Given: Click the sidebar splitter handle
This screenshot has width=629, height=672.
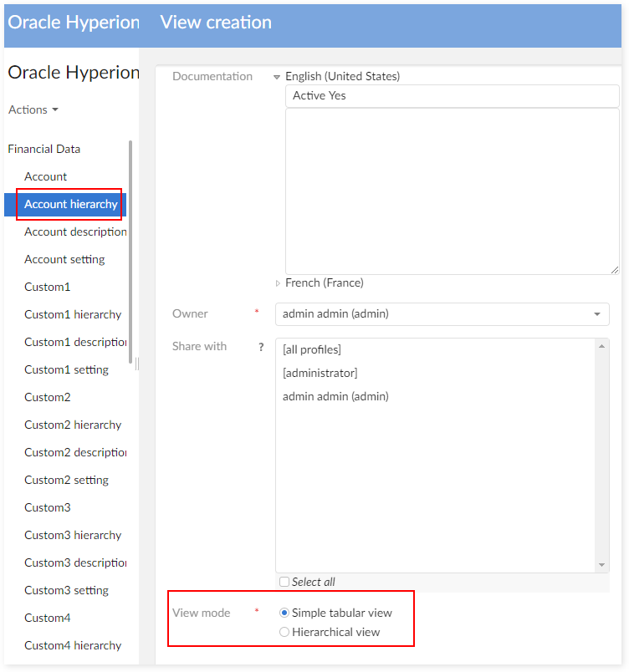Looking at the screenshot, I should [137, 364].
